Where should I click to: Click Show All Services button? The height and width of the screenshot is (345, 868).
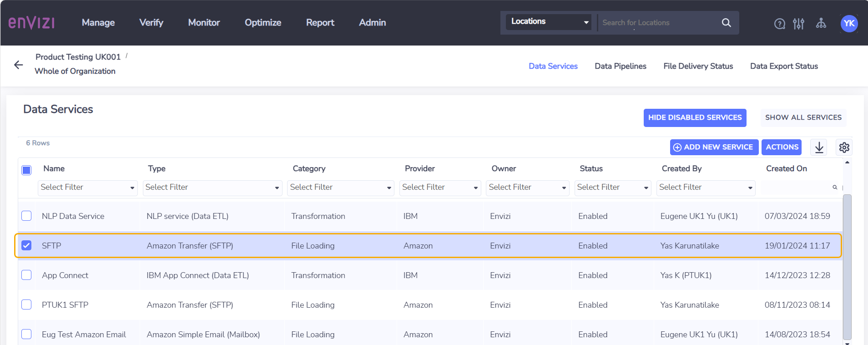point(803,118)
